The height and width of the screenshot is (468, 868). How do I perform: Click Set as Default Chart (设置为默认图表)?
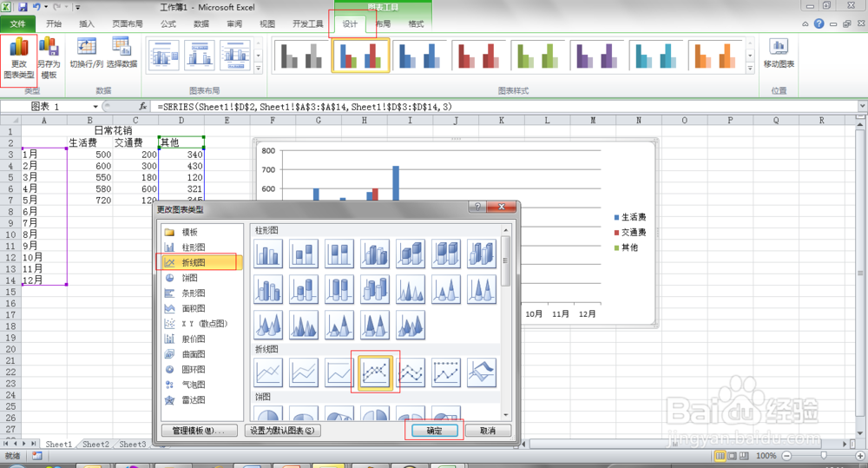point(282,431)
